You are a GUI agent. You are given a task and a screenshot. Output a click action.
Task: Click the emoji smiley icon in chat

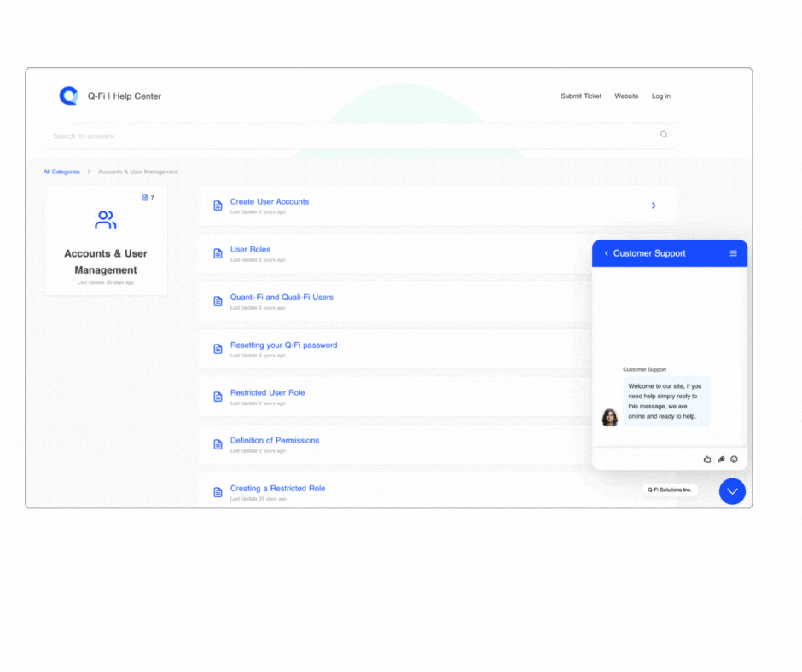734,460
